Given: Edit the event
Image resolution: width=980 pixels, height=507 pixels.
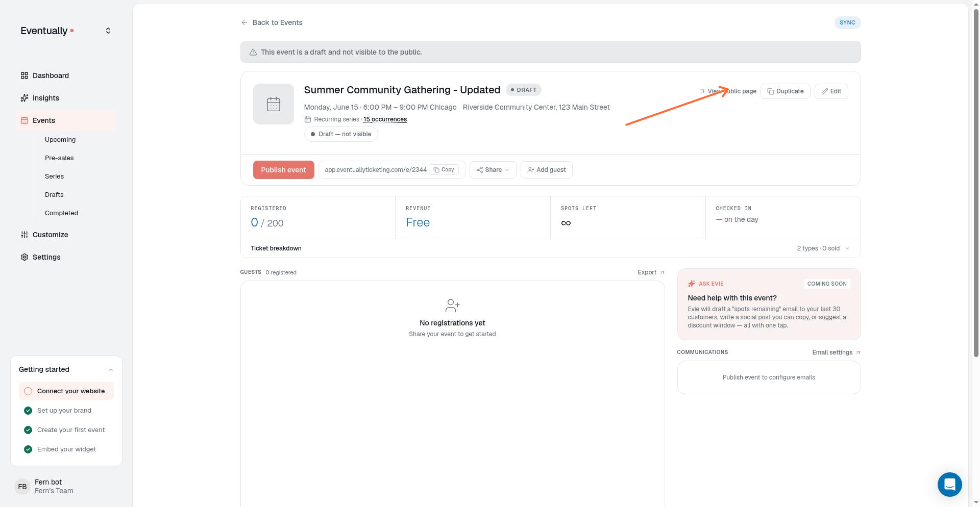Looking at the screenshot, I should (x=831, y=91).
